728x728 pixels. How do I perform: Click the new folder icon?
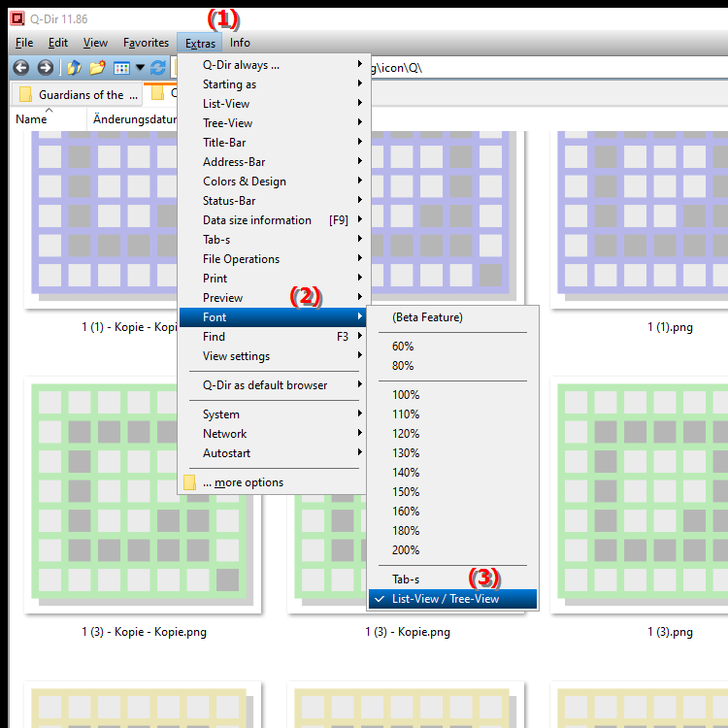(97, 68)
